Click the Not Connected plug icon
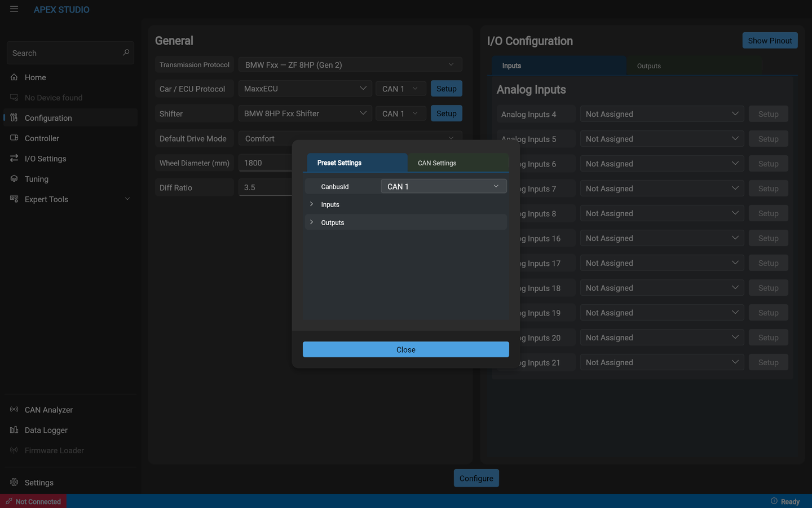 pyautogui.click(x=9, y=501)
